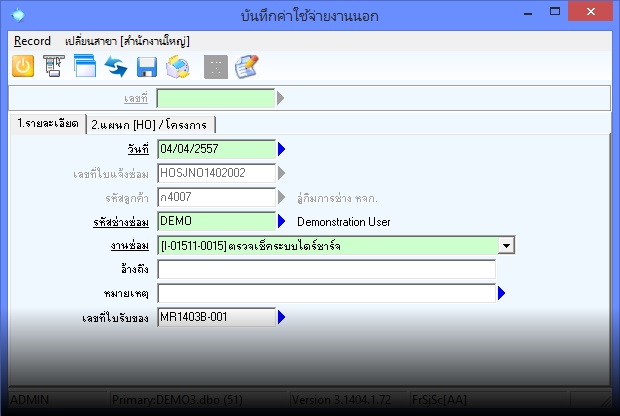Viewport: 620px width, 416px height.
Task: Click the orange power exit icon
Action: click(23, 66)
